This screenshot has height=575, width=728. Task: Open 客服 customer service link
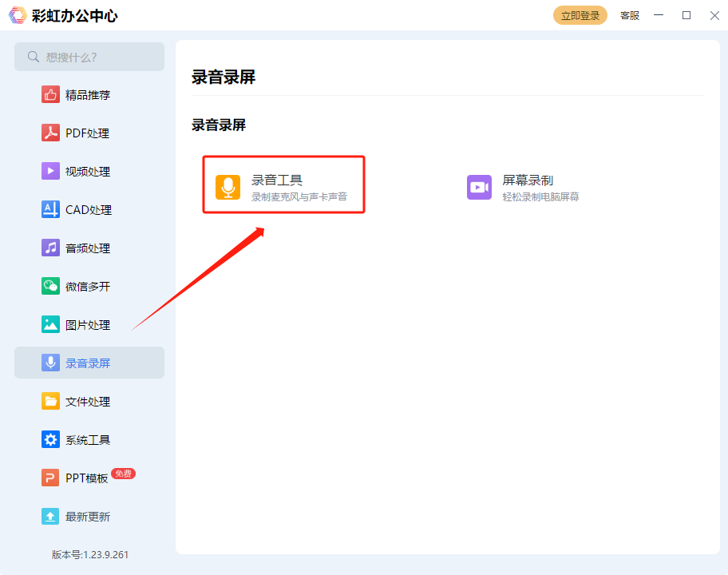(x=630, y=15)
